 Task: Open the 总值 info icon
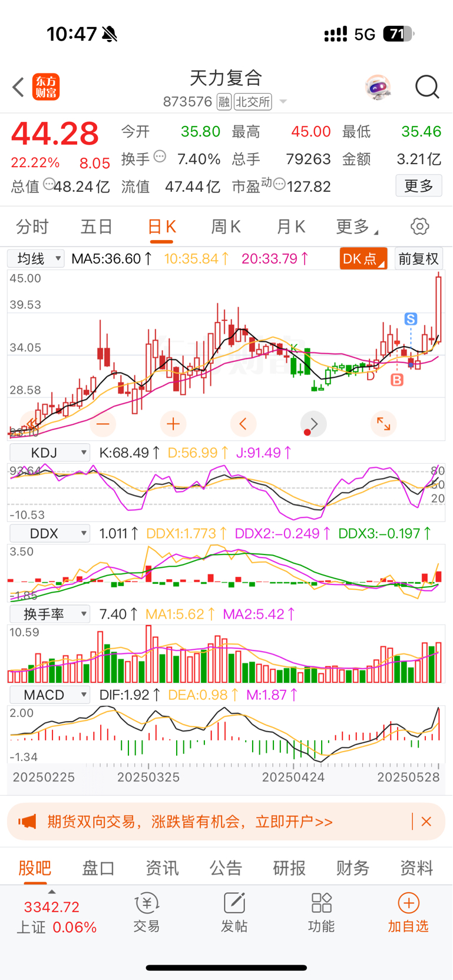[x=49, y=184]
